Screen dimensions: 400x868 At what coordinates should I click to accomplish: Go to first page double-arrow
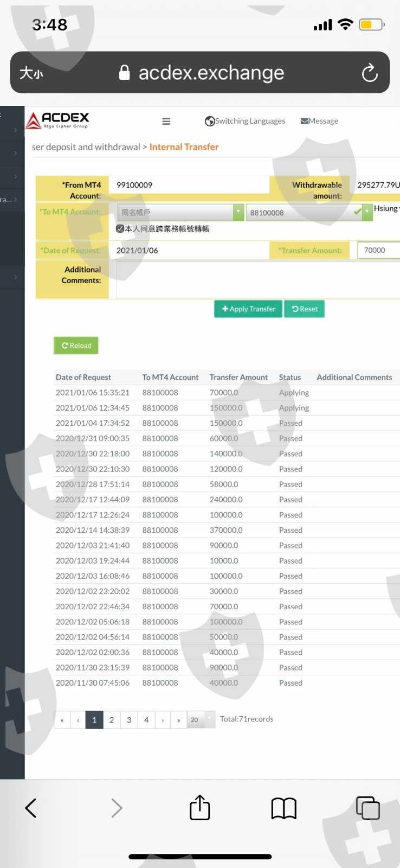[62, 720]
